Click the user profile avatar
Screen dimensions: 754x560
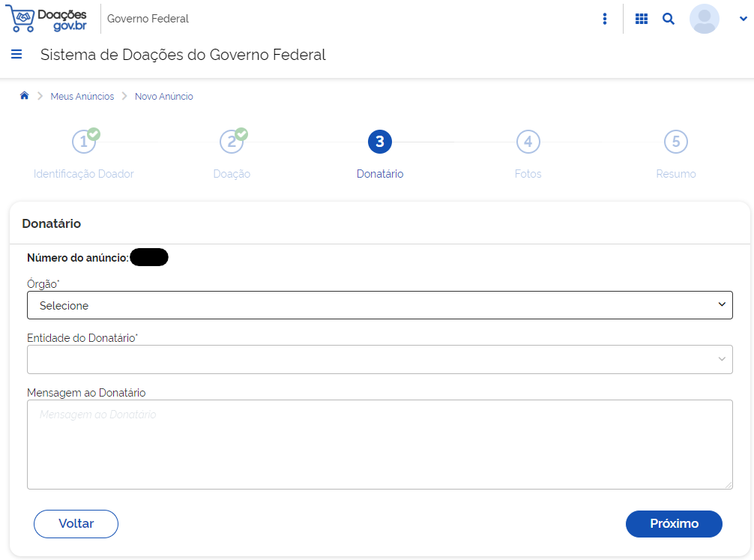tap(704, 19)
